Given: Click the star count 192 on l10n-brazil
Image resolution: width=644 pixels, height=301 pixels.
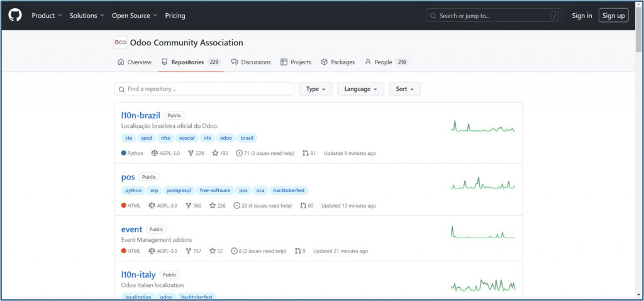Looking at the screenshot, I should (x=220, y=154).
